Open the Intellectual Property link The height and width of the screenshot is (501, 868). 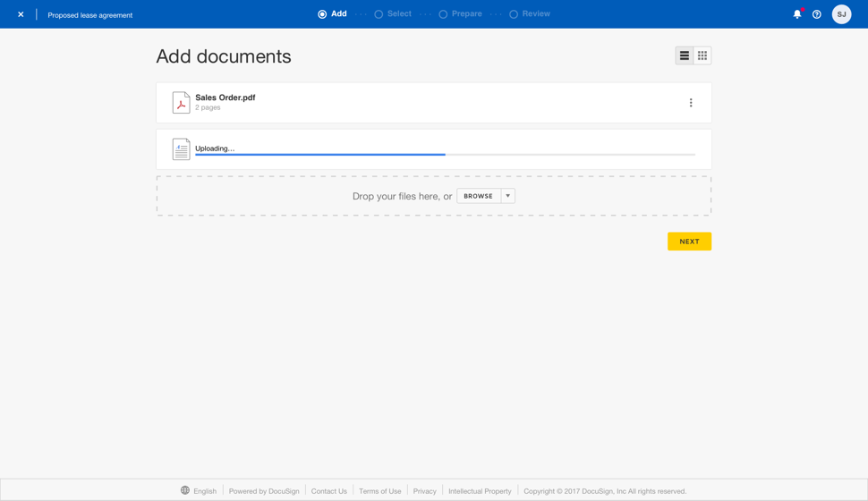[x=480, y=491]
